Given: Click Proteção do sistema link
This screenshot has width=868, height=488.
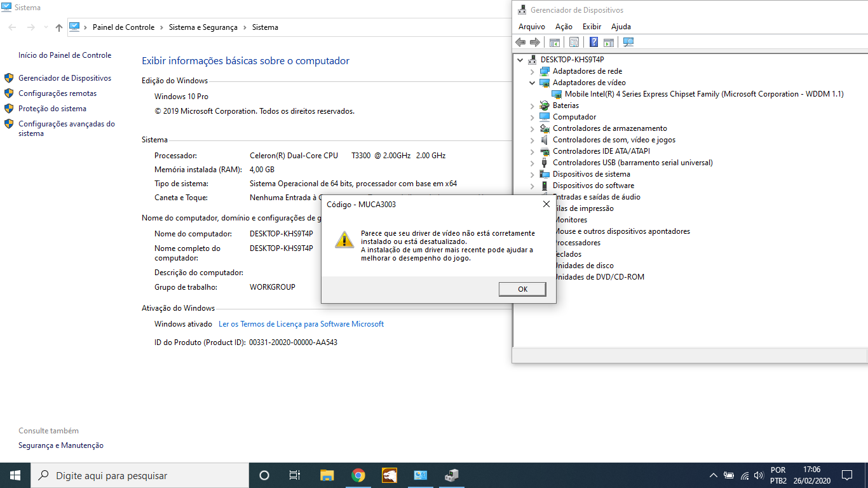Looking at the screenshot, I should 52,109.
